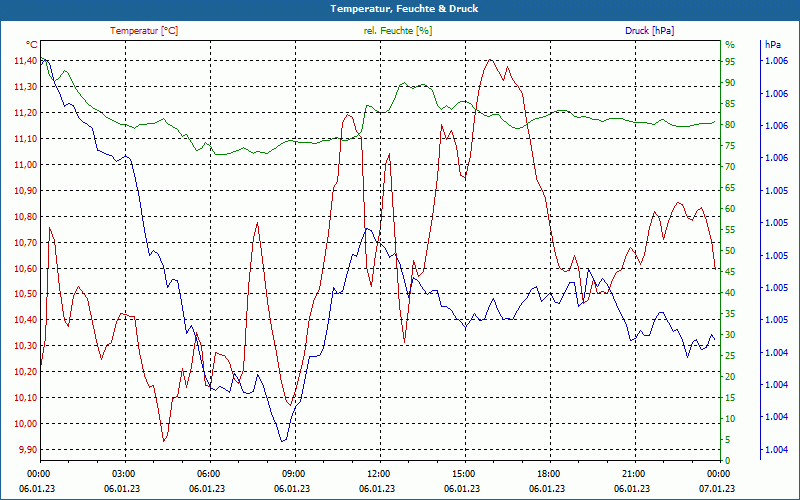Click temperature axis value '10,30'

tap(25, 346)
